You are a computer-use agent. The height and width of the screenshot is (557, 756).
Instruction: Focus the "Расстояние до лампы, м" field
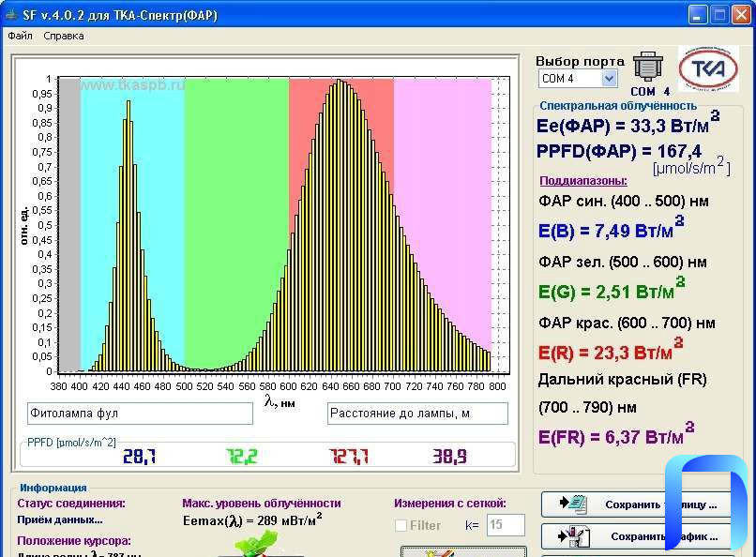417,414
